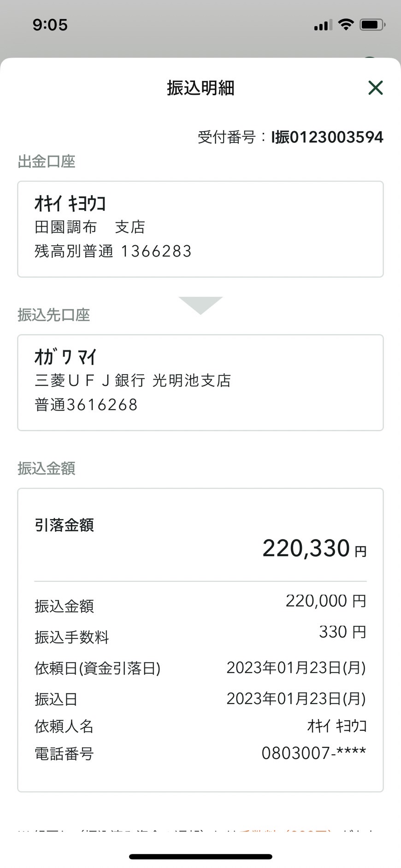Tap the battery icon in status bar
This screenshot has width=401, height=868.
pos(372,24)
